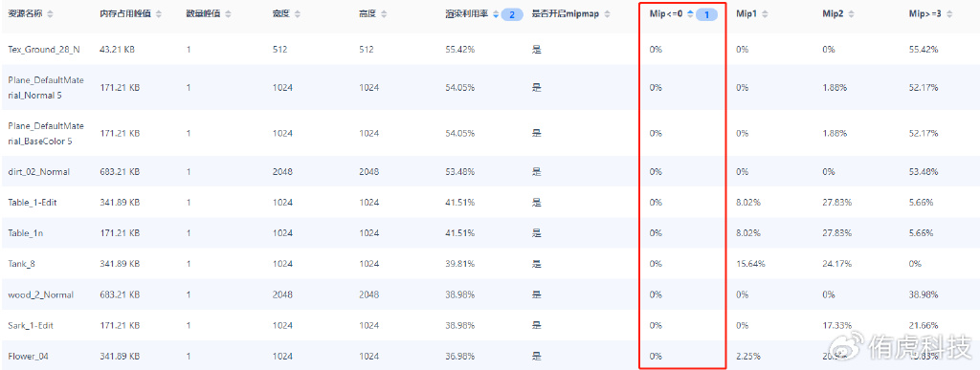980x370 pixels.
Task: Select the Table_1n resource name
Action: point(25,232)
